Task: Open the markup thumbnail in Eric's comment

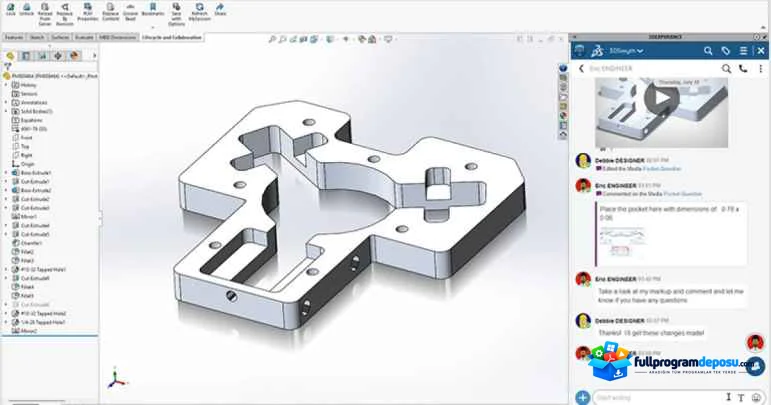Action: click(621, 242)
